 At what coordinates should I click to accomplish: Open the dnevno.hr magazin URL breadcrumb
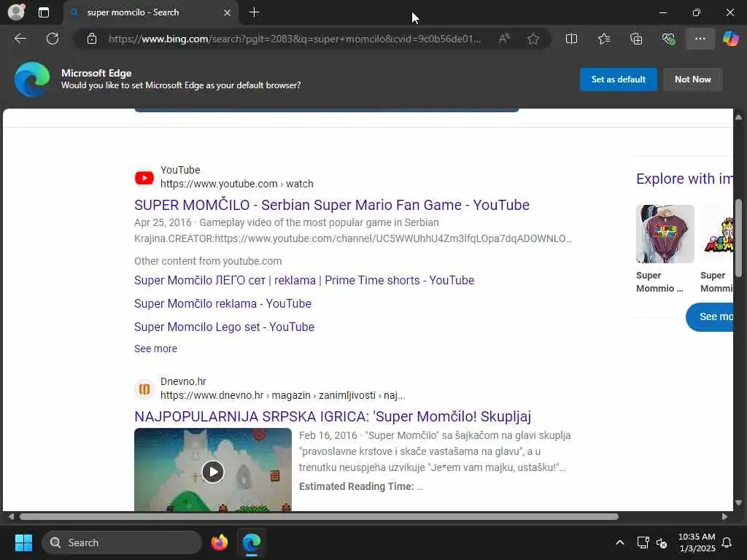coord(282,395)
